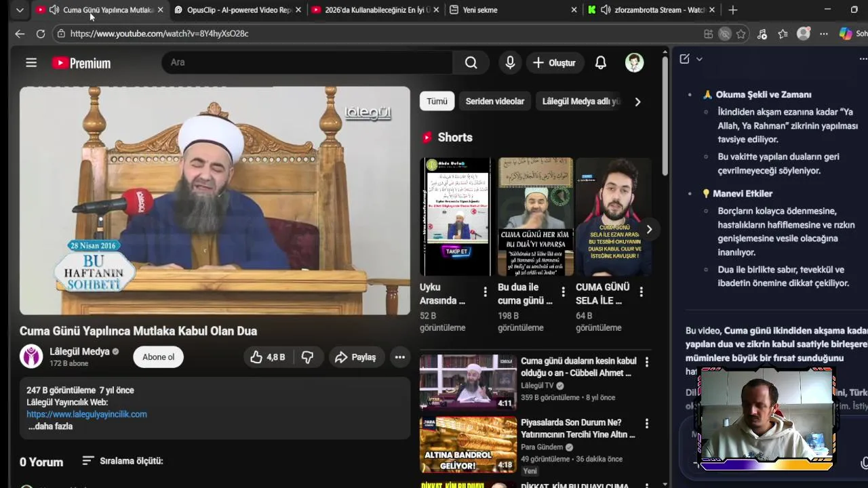Screen dimensions: 868x488
Task: Open 'Lâlegül Medya' channel name link
Action: [x=79, y=352]
